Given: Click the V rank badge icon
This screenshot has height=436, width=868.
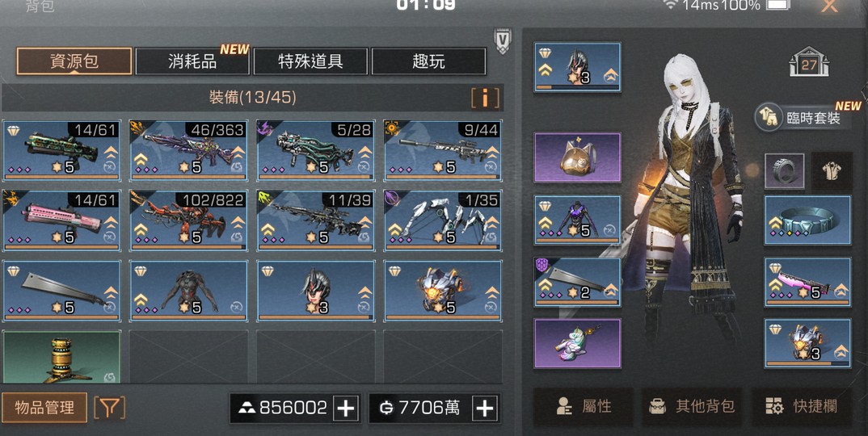Looking at the screenshot, I should click(503, 41).
